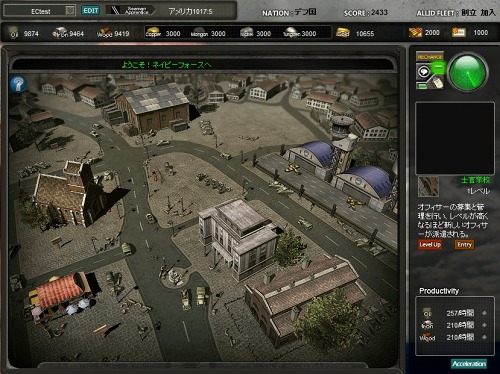Select the officer school building thumbnail

click(x=428, y=187)
